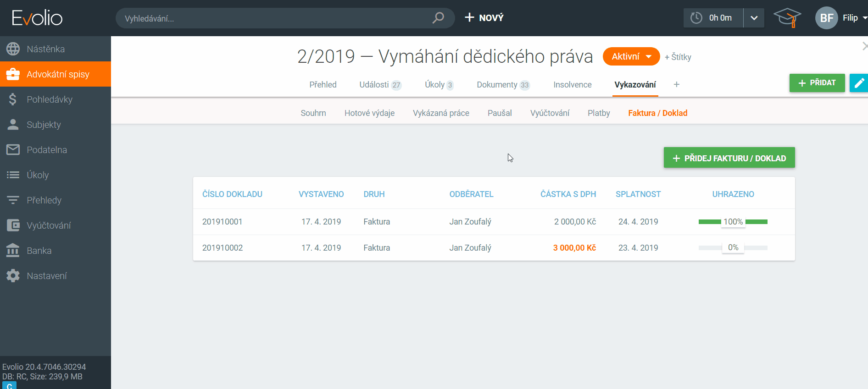Viewport: 868px width, 389px height.
Task: Click the Podatelna envelope icon
Action: coord(13,150)
